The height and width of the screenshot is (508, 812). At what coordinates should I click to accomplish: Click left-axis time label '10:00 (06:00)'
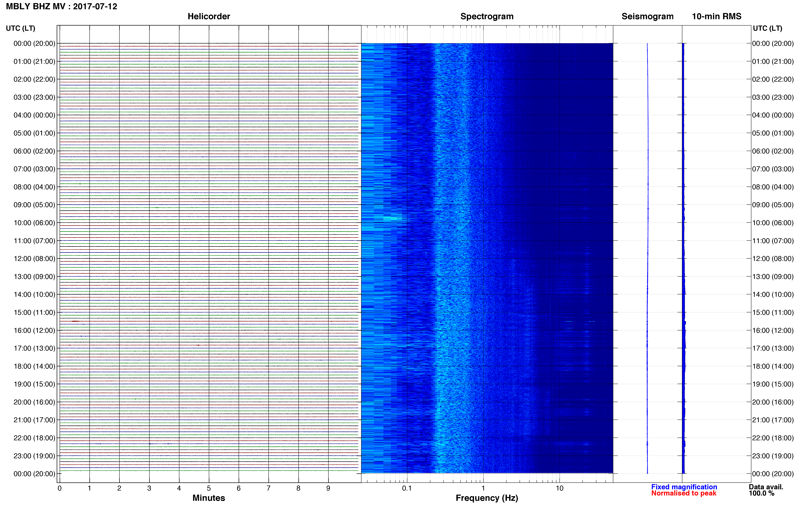click(34, 223)
